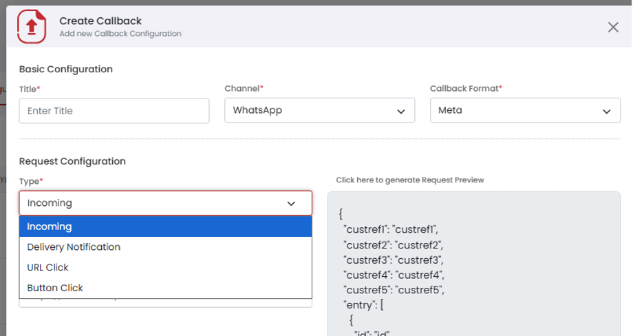Choose URL Click from Type list
Viewport: 644px width, 336px height.
(x=166, y=267)
